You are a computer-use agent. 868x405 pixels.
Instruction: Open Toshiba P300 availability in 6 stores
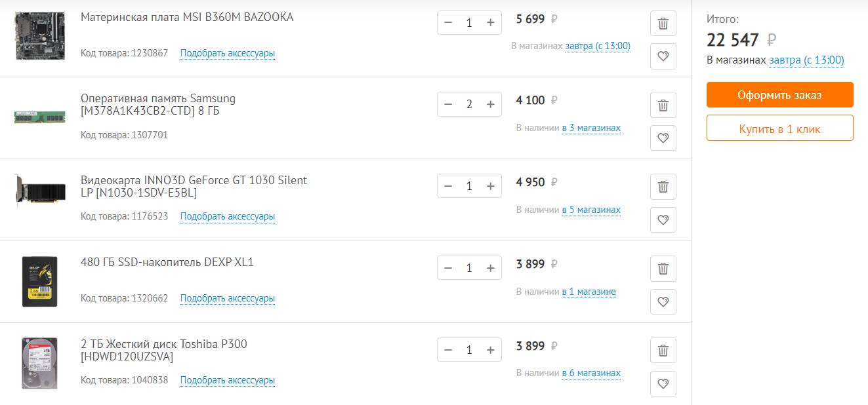coord(590,373)
